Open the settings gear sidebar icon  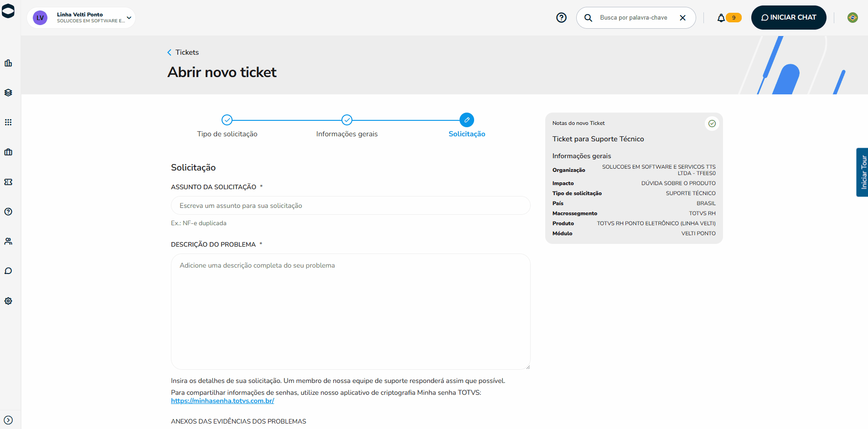(x=8, y=301)
